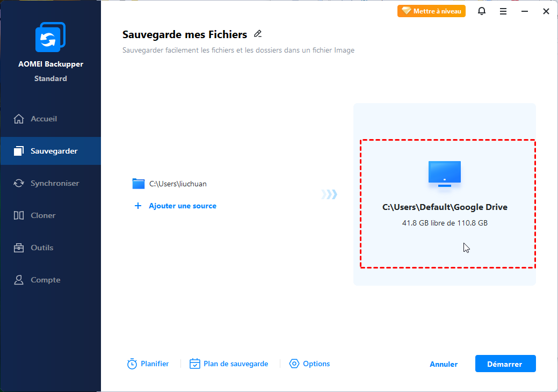Go to the Synchroniser section

(50, 183)
